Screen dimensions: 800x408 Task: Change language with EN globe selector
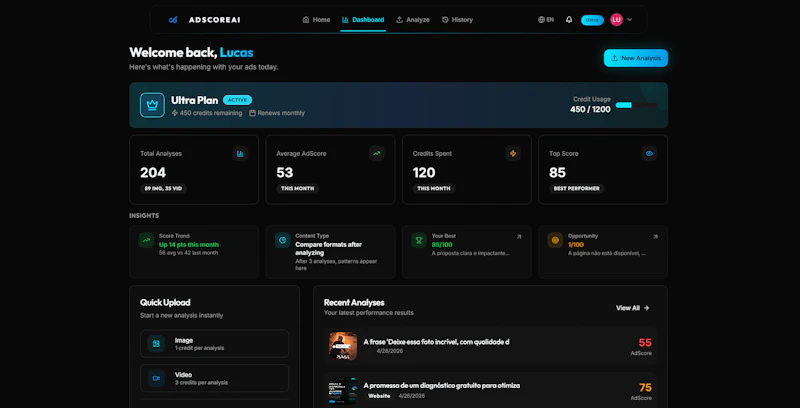pos(546,20)
